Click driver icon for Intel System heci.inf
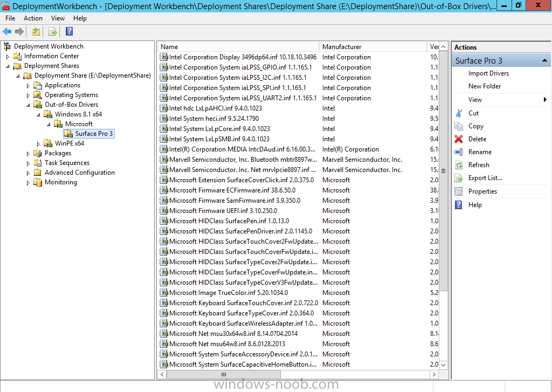This screenshot has width=552, height=392. 164,118
